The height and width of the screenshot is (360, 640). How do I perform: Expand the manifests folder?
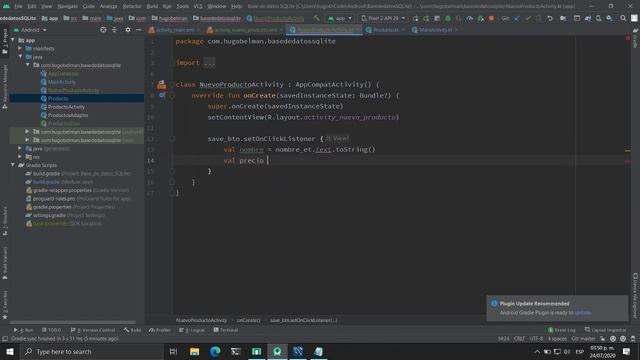point(20,48)
